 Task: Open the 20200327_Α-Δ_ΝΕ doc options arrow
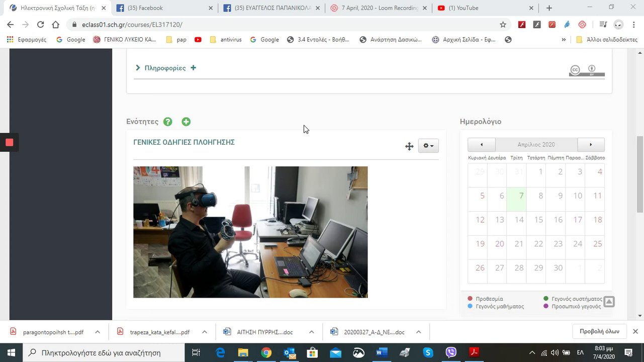point(418,332)
